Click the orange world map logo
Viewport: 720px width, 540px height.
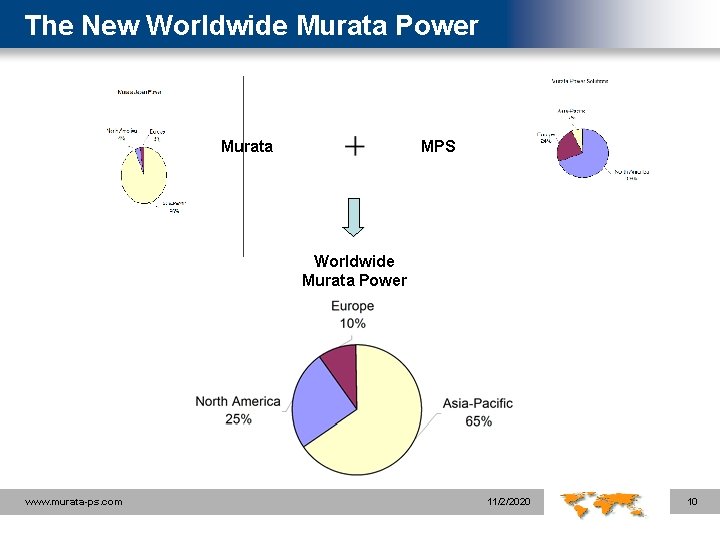click(603, 504)
